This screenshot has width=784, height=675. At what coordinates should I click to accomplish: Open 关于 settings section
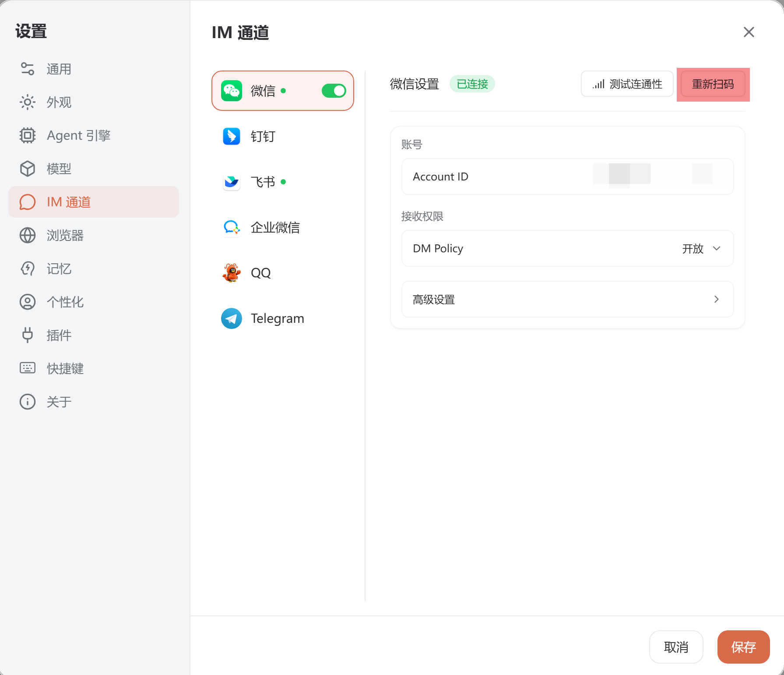pos(94,402)
